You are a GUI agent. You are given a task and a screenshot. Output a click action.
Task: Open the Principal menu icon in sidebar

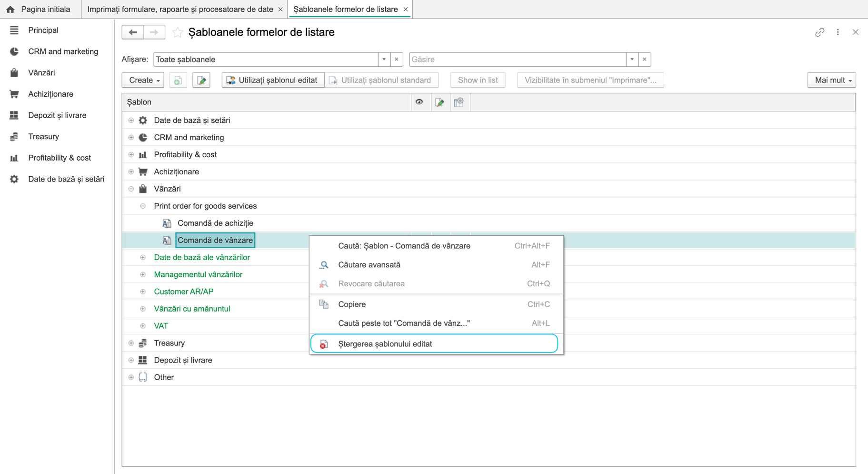[x=14, y=30]
